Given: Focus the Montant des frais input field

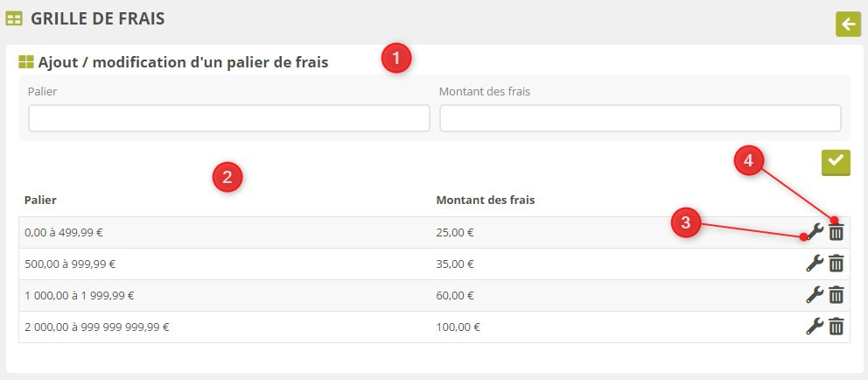Looking at the screenshot, I should tap(640, 118).
